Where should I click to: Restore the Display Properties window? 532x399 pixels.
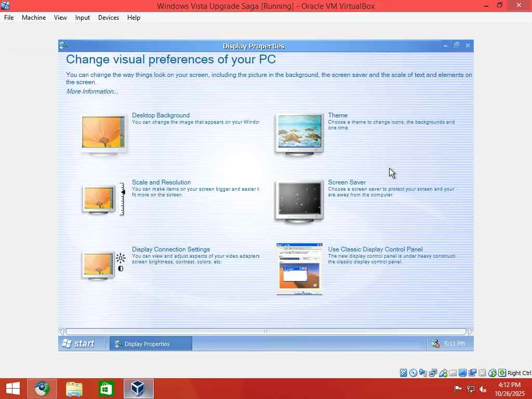[x=457, y=45]
